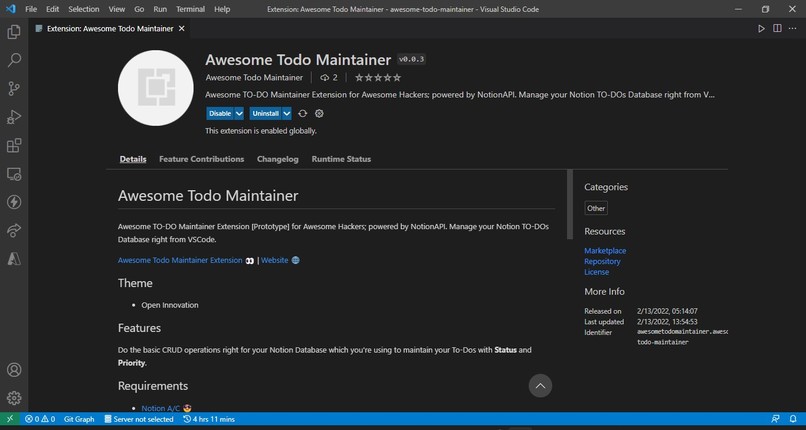Viewport: 806px width, 430px height.
Task: Open the Source Control view
Action: pos(14,88)
